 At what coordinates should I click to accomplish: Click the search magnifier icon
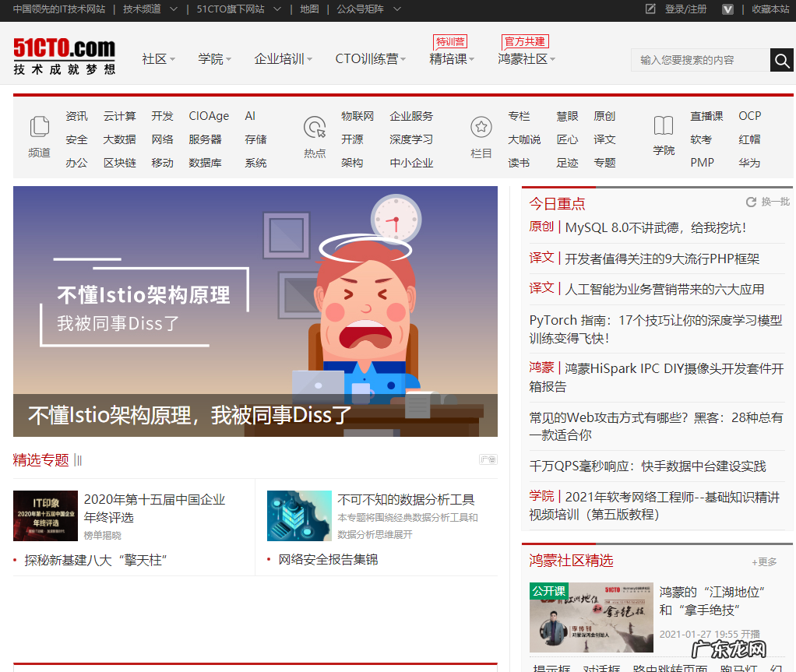[781, 60]
